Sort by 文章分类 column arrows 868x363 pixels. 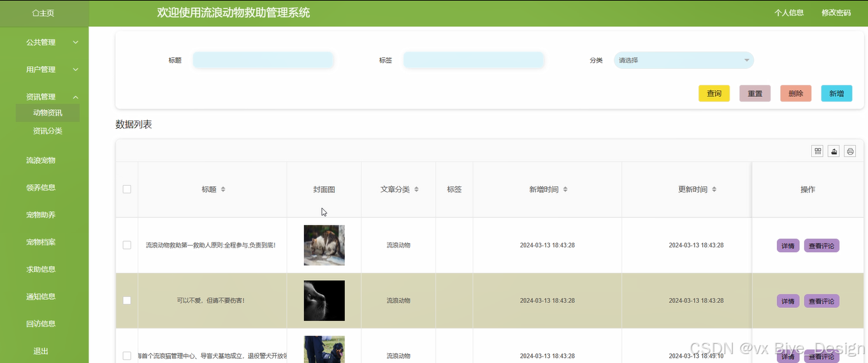416,189
